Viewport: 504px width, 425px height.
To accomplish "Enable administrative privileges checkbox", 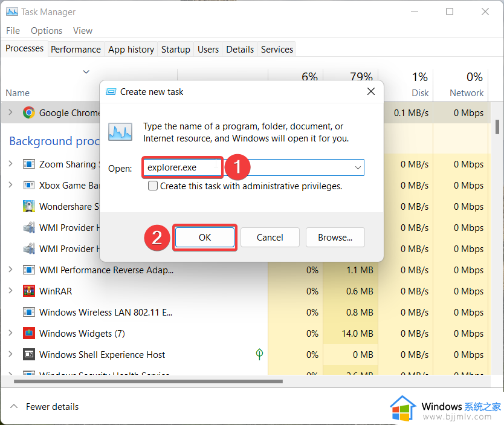I will point(153,186).
